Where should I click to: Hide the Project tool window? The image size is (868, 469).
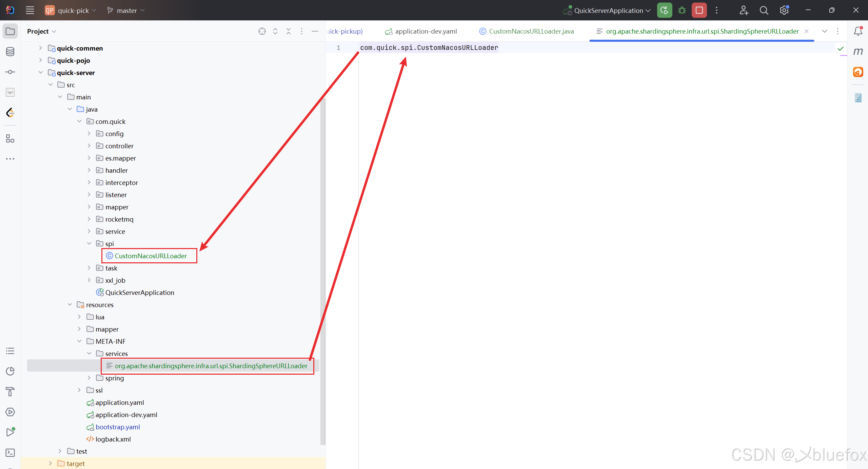coord(315,31)
